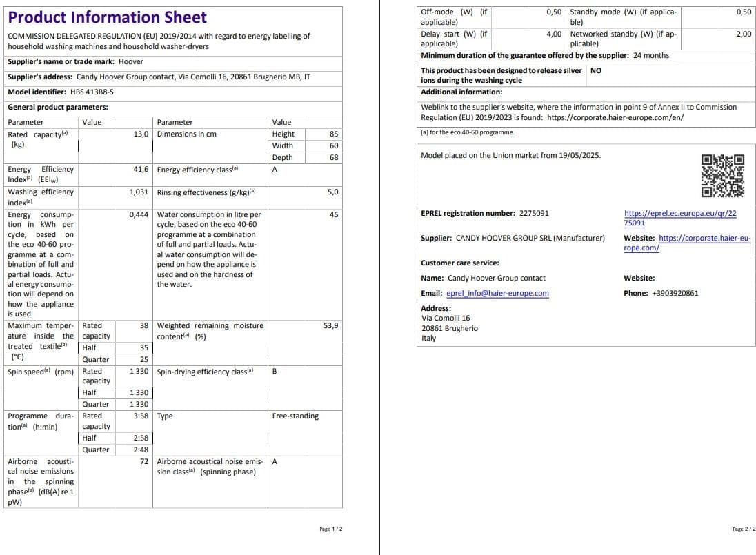Image resolution: width=756 pixels, height=555 pixels.
Task: Click the rated capacity value 13,0
Action: point(141,134)
